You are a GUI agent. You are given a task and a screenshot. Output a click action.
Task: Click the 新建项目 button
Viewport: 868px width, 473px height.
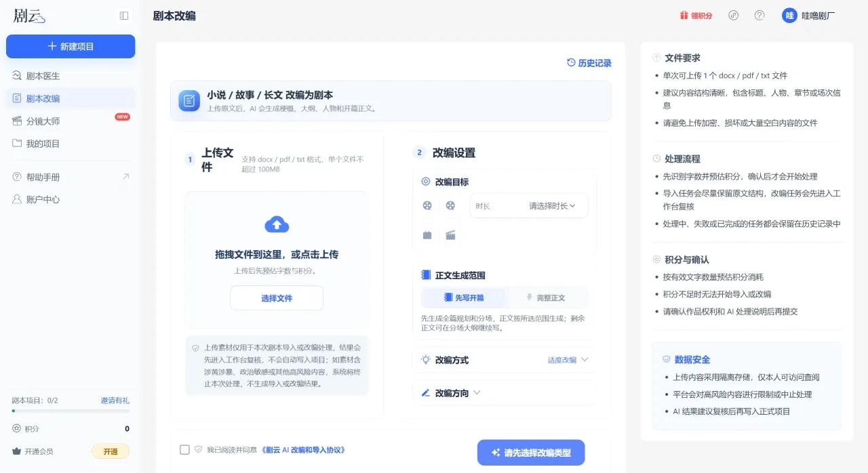pos(71,46)
